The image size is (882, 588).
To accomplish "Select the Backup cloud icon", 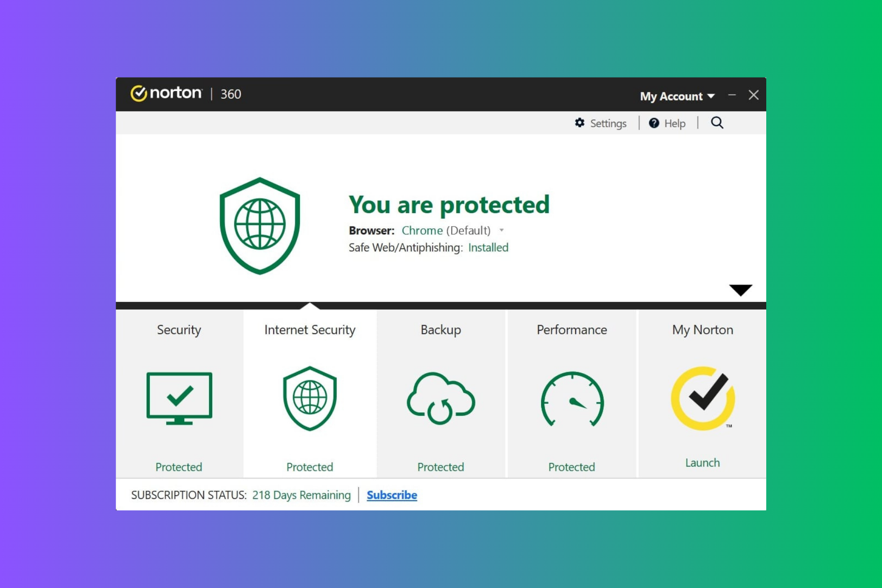I will pos(441,398).
